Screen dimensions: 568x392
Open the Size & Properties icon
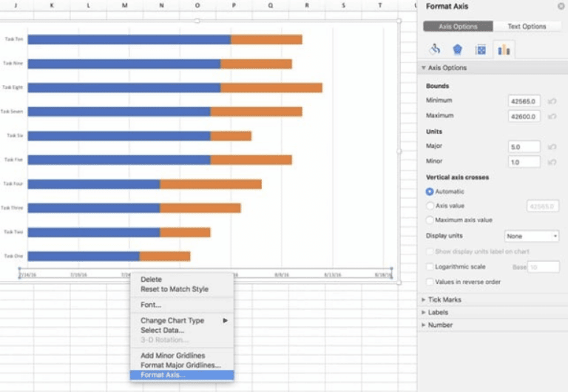[481, 50]
